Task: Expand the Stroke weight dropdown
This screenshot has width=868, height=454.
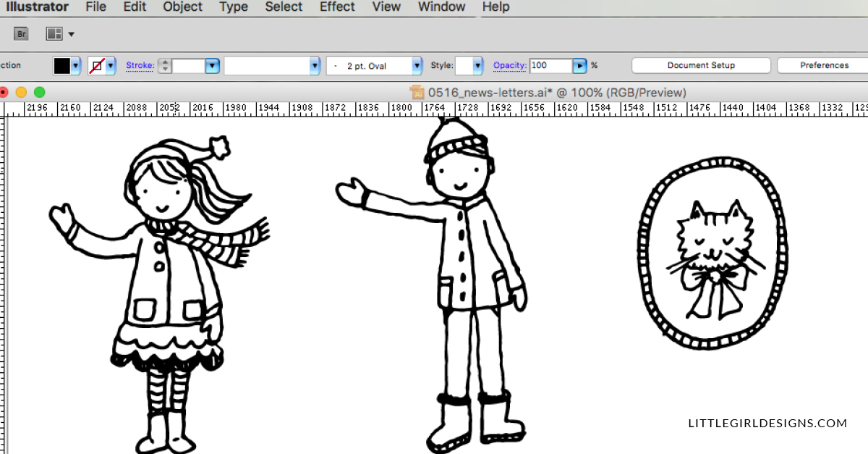Action: (x=212, y=66)
